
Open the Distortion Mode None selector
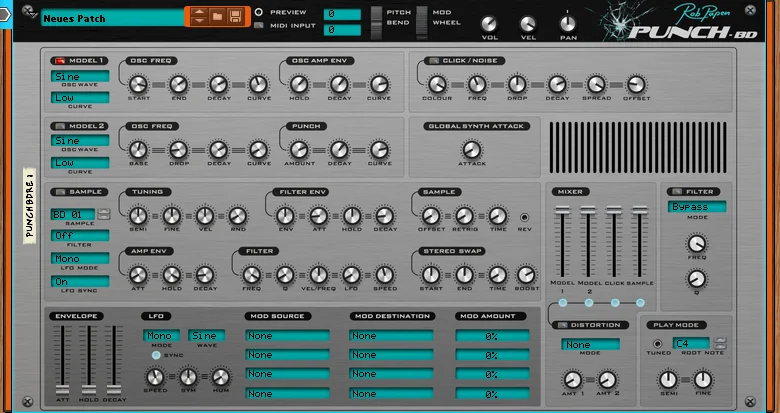590,344
